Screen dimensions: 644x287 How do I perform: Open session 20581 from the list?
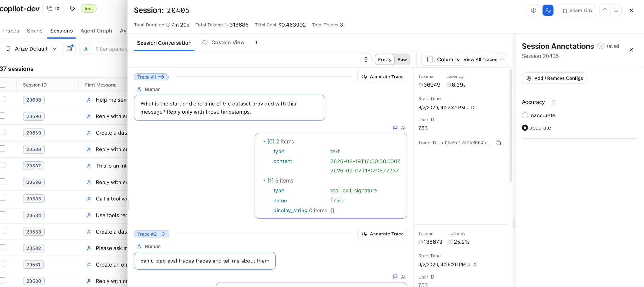point(33,265)
